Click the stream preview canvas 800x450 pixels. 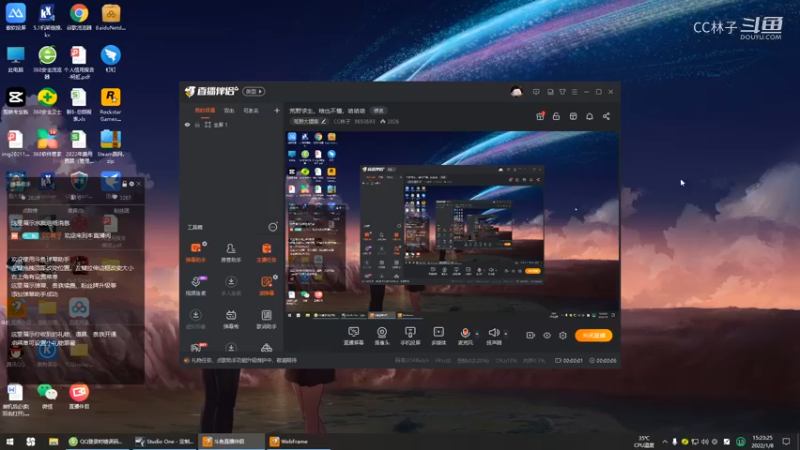tap(452, 226)
